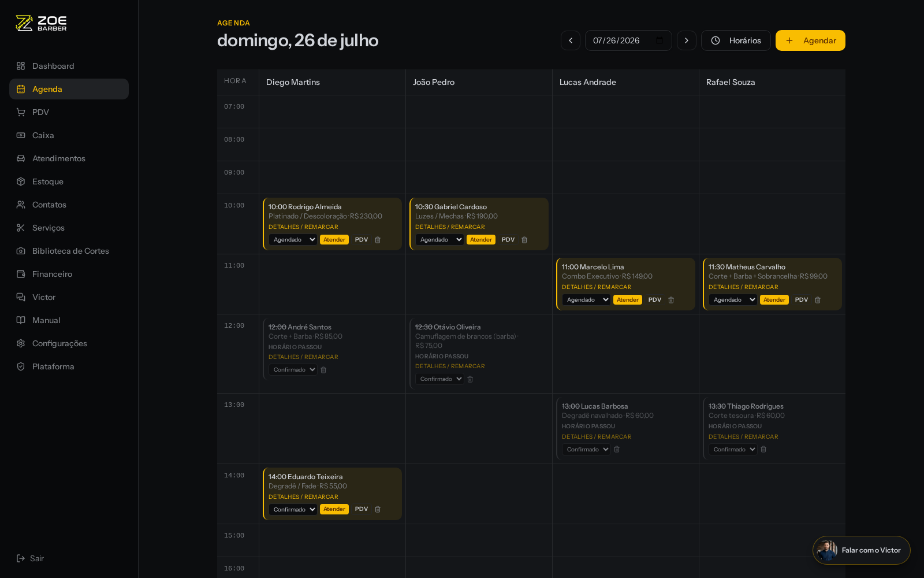Click the Plataforma shield icon
The image size is (924, 578).
[21, 366]
